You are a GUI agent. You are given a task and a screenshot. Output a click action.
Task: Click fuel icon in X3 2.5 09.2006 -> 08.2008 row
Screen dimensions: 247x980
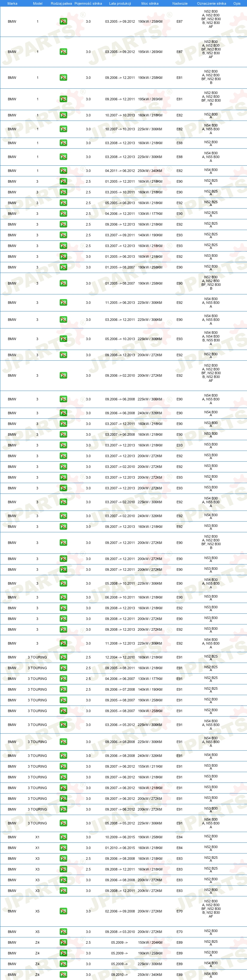(63, 858)
